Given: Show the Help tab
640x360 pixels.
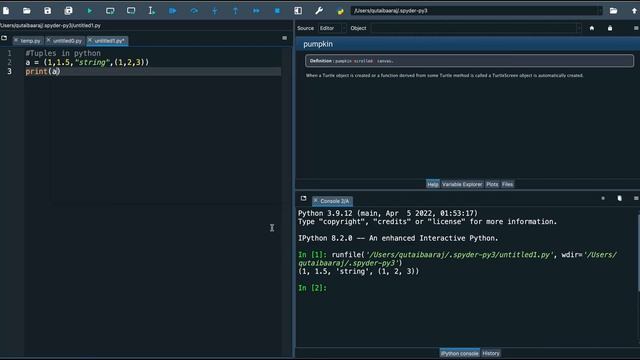Looking at the screenshot, I should (433, 184).
